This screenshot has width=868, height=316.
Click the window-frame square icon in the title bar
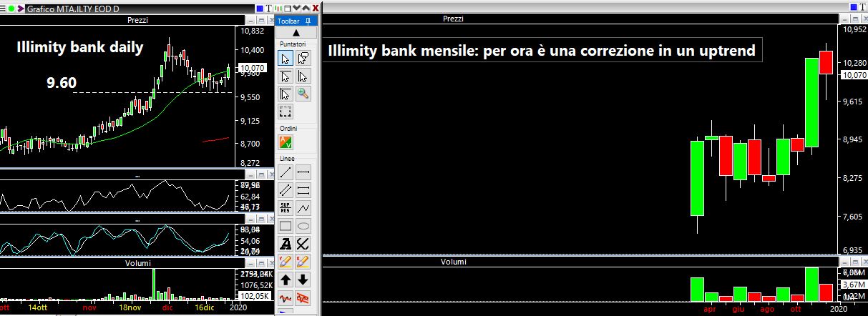(287, 9)
